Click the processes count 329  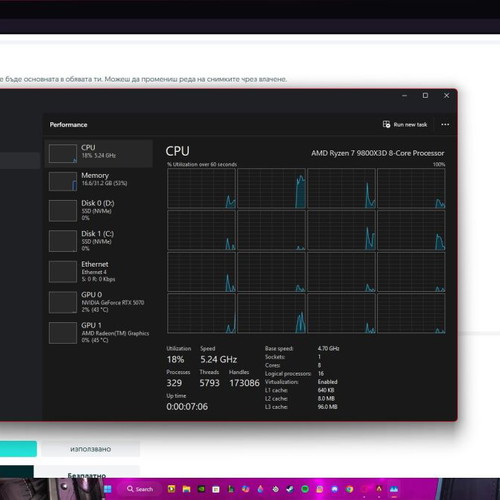pos(174,383)
